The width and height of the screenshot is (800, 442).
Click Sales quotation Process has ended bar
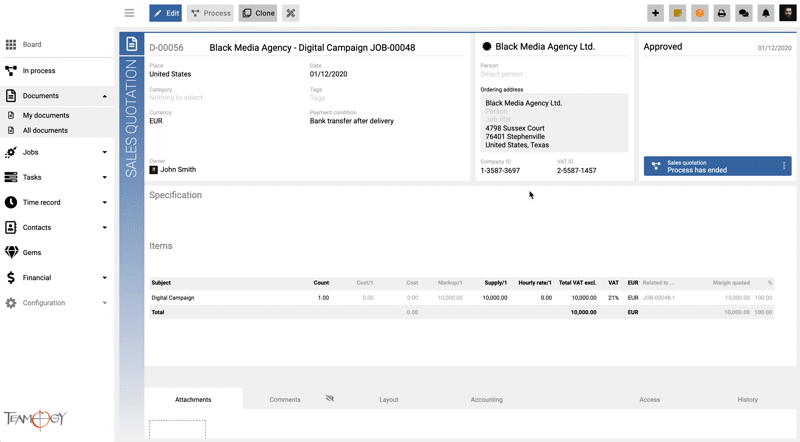717,166
